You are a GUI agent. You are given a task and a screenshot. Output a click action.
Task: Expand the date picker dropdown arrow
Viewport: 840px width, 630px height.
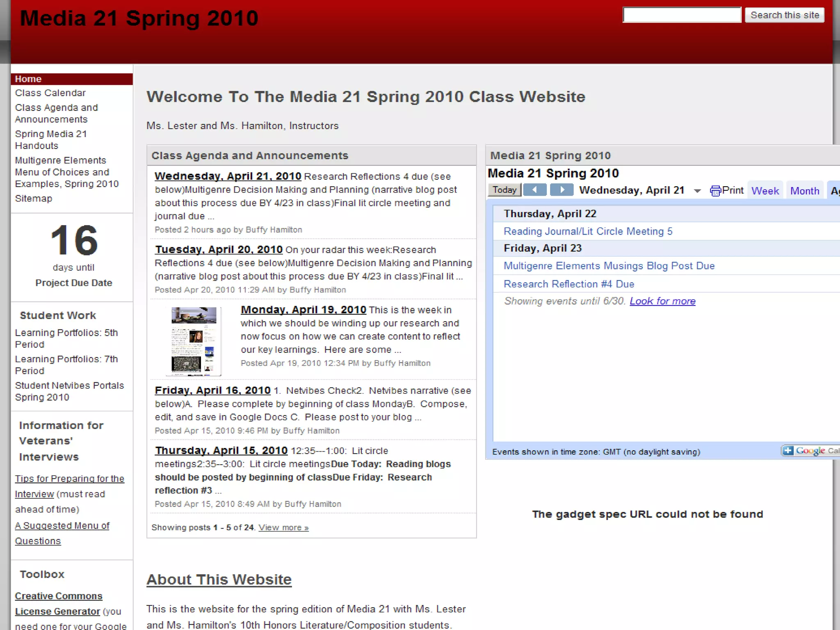697,191
